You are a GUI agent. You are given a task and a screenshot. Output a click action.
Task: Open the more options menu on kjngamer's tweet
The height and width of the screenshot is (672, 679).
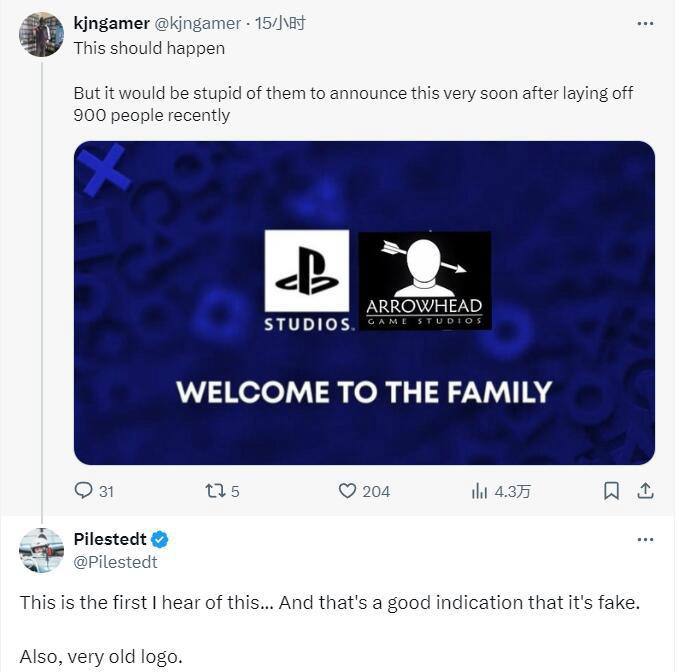tap(645, 23)
